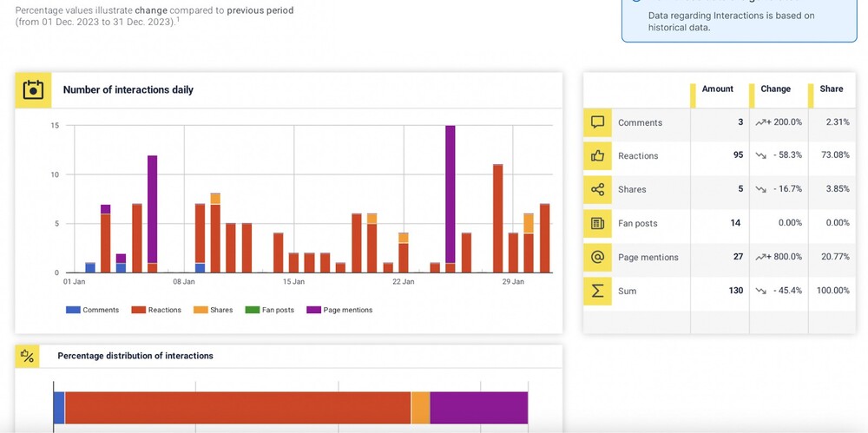The height and width of the screenshot is (433, 868).
Task: Click the orange segment of percentage distribution bar
Action: [x=421, y=408]
